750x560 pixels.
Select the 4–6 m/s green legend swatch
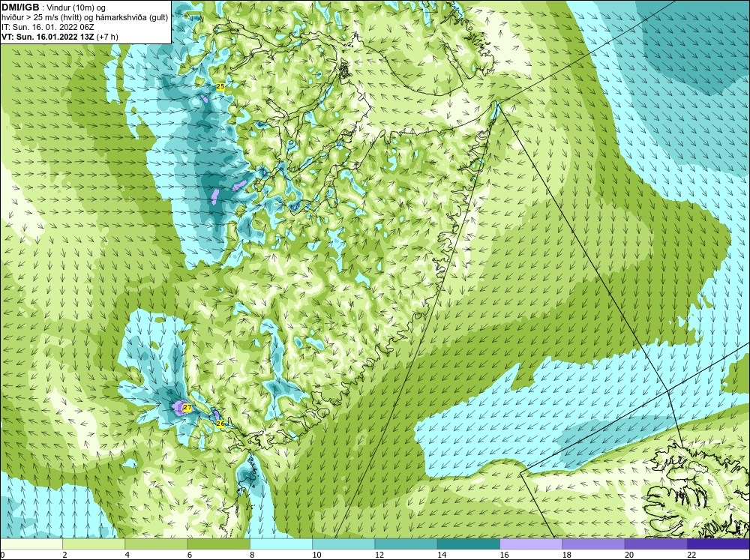(x=156, y=544)
